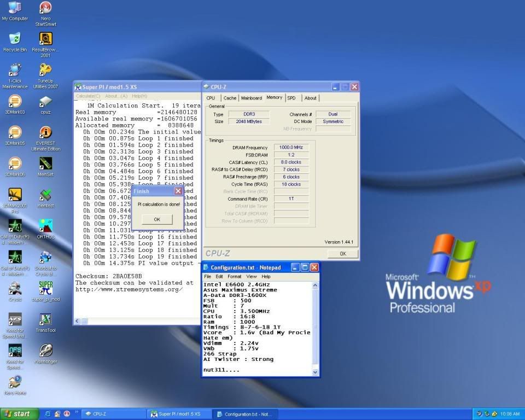Viewport: 525px width, 420px height.
Task: Click OK in the Finish dialog
Action: (156, 219)
